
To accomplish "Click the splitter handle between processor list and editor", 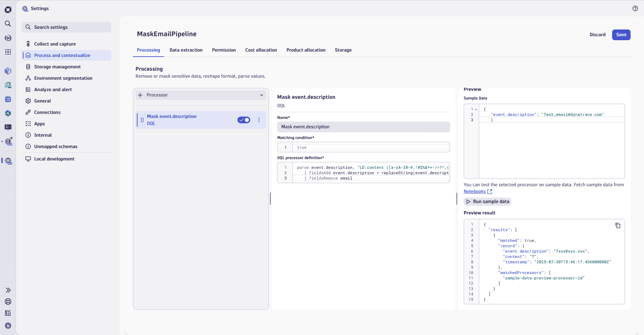I will [x=270, y=199].
